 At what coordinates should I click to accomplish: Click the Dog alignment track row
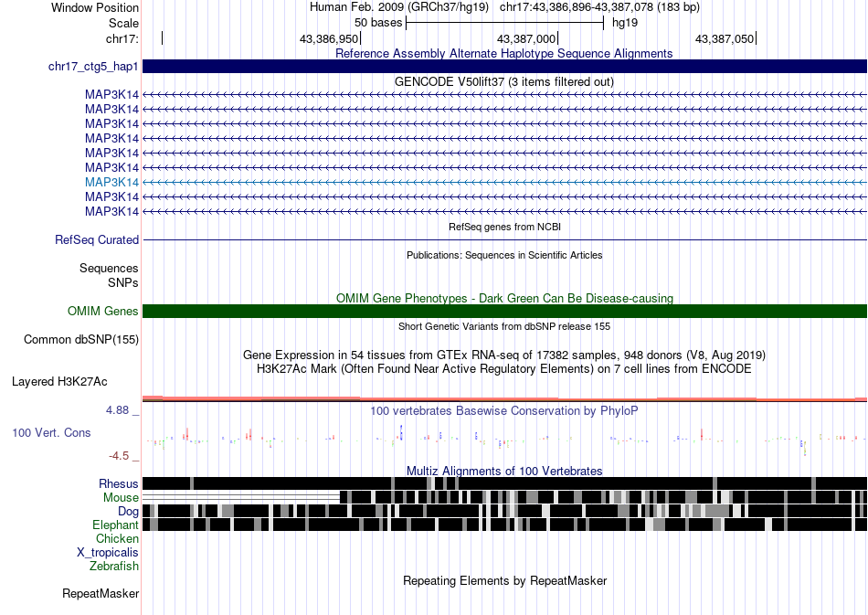click(505, 511)
